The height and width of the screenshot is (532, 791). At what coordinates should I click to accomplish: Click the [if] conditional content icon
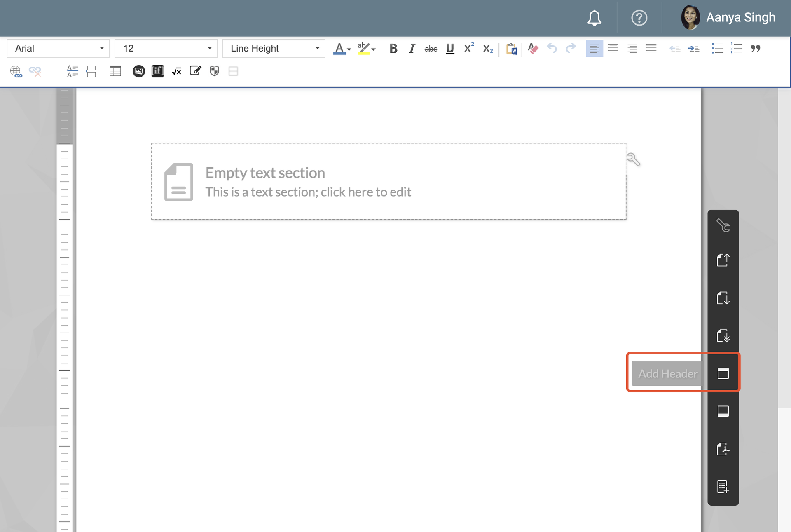157,71
